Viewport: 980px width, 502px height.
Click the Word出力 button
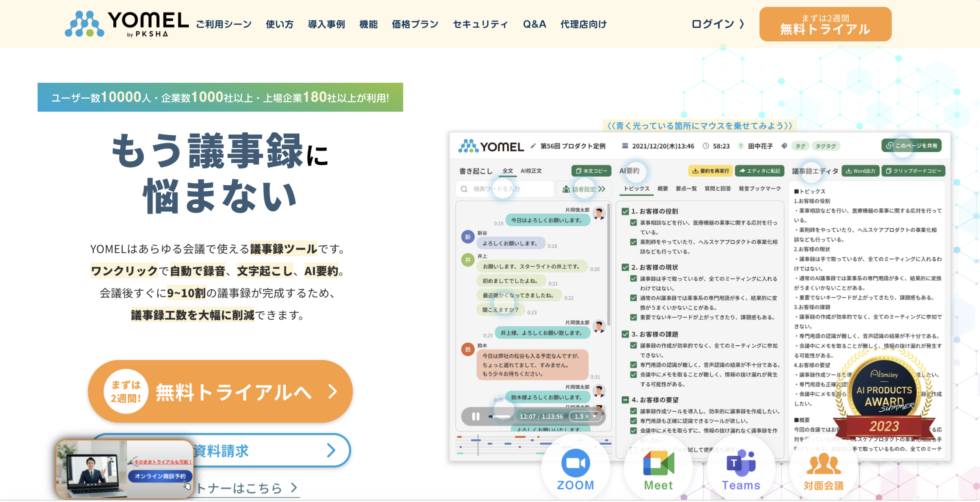(860, 171)
